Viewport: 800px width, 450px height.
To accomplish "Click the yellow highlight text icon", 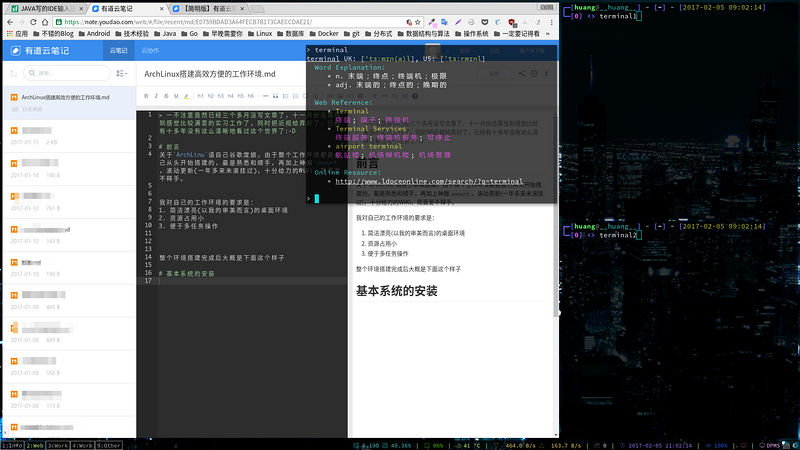I will [186, 96].
